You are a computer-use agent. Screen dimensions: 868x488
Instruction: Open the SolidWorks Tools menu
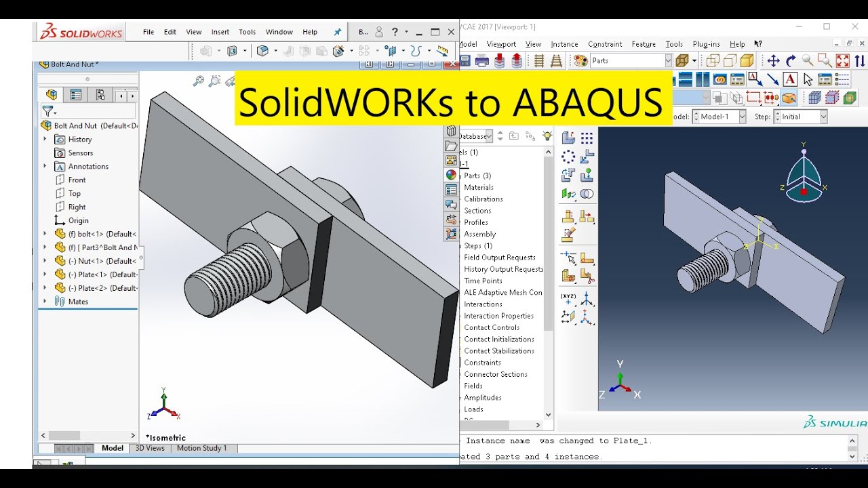[248, 32]
